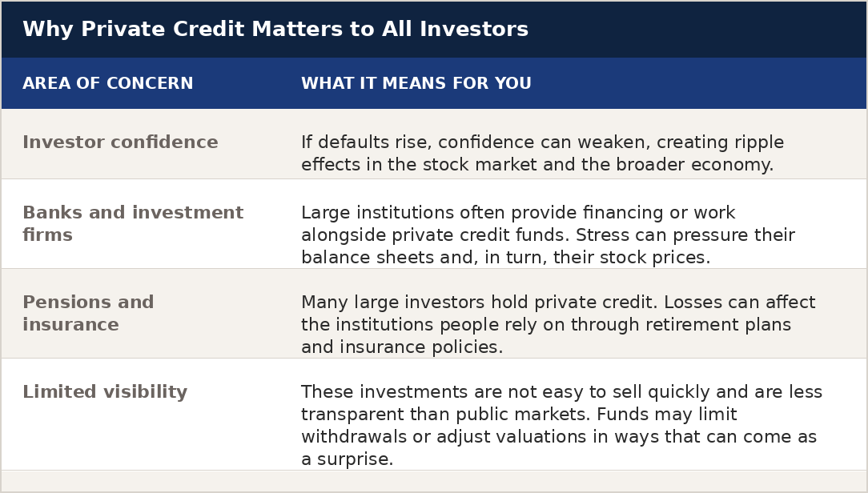Click the 'AREA OF CONCERN' column header

[107, 84]
